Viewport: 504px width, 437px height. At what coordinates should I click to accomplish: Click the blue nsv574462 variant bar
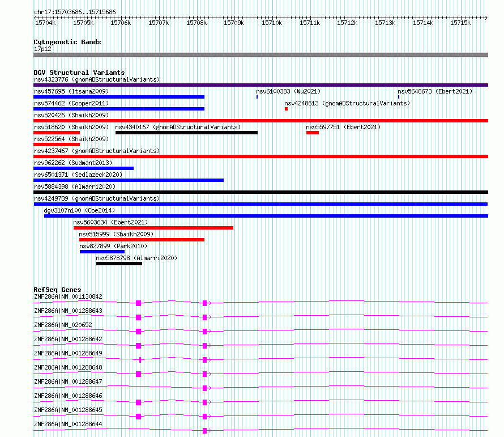[x=119, y=109]
